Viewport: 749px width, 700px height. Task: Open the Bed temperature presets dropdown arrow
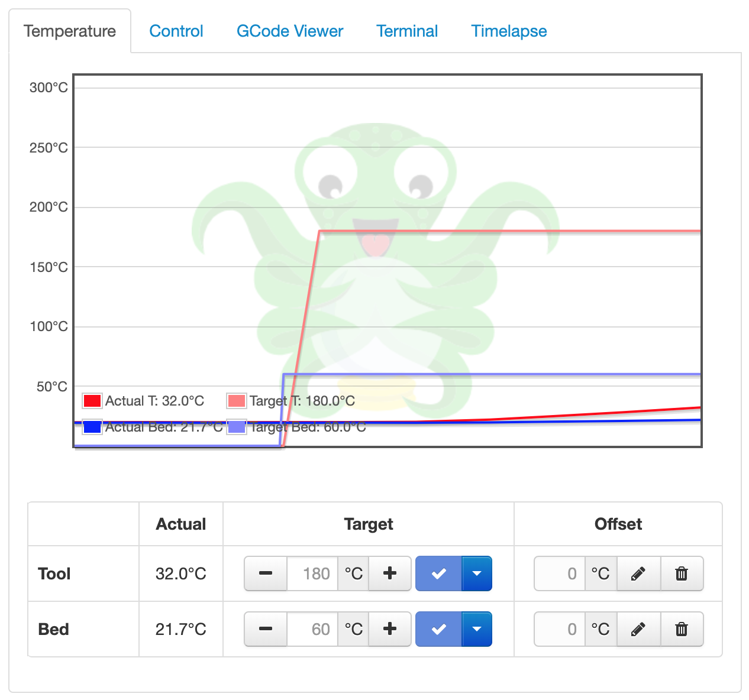pyautogui.click(x=477, y=629)
